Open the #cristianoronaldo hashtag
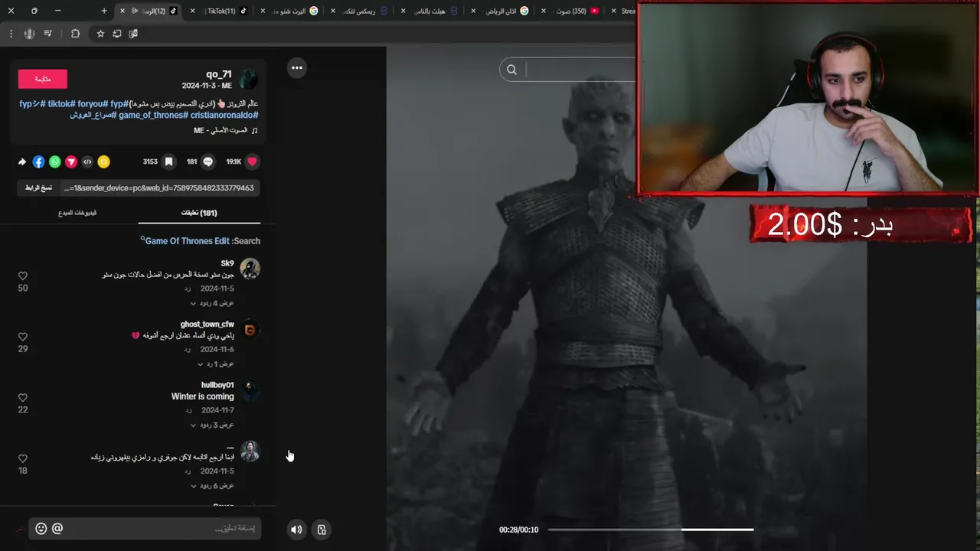The image size is (980, 551). pyautogui.click(x=224, y=115)
